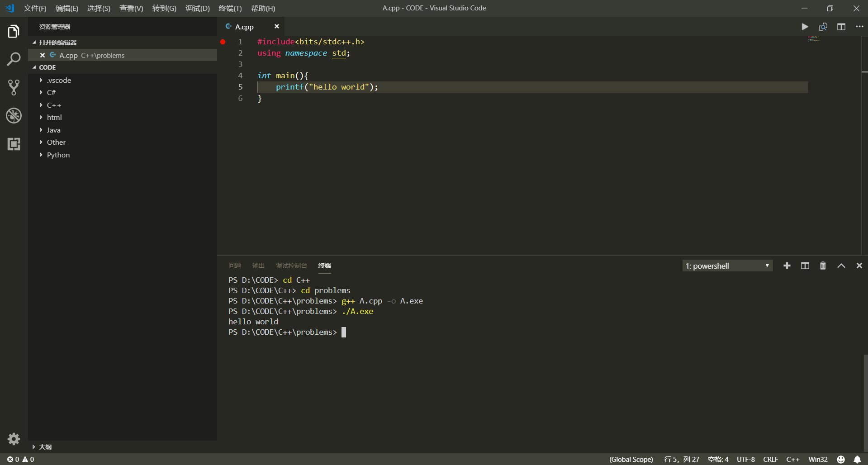The height and width of the screenshot is (465, 868).
Task: Open the File (文件) menu
Action: [35, 8]
